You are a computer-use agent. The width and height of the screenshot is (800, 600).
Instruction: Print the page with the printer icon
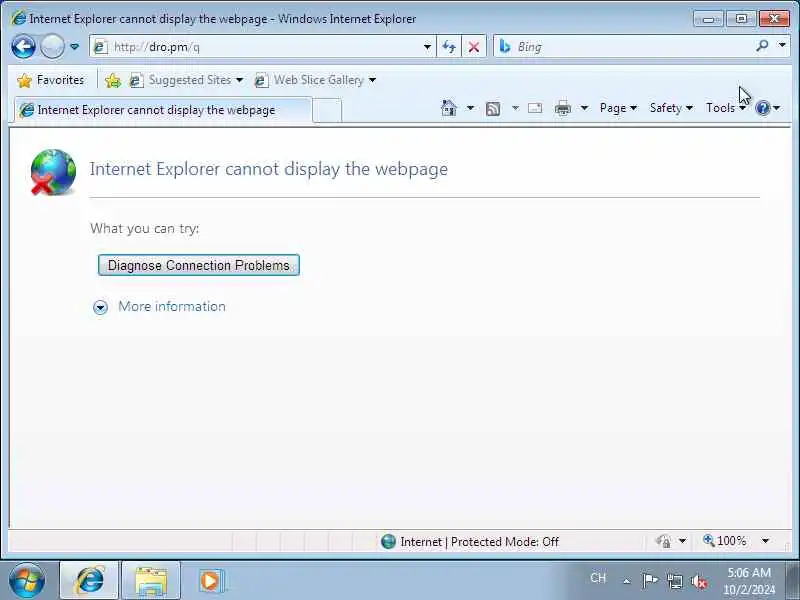point(563,108)
